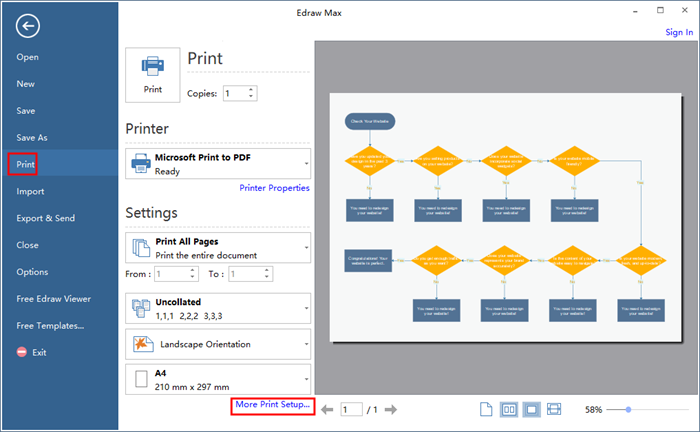Select two-page view icon
This screenshot has height=432, width=700.
509,409
